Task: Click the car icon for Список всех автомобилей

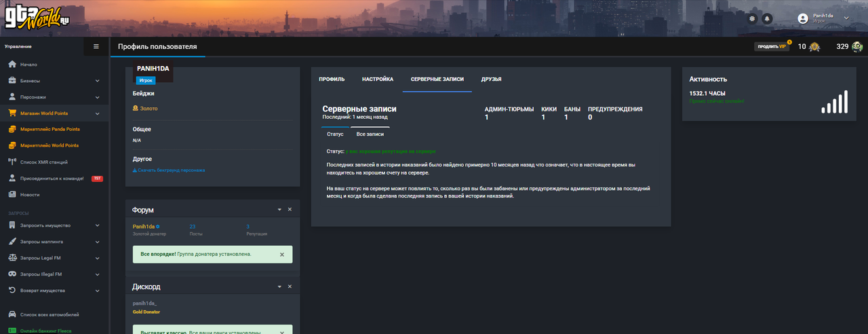Action: click(12, 315)
